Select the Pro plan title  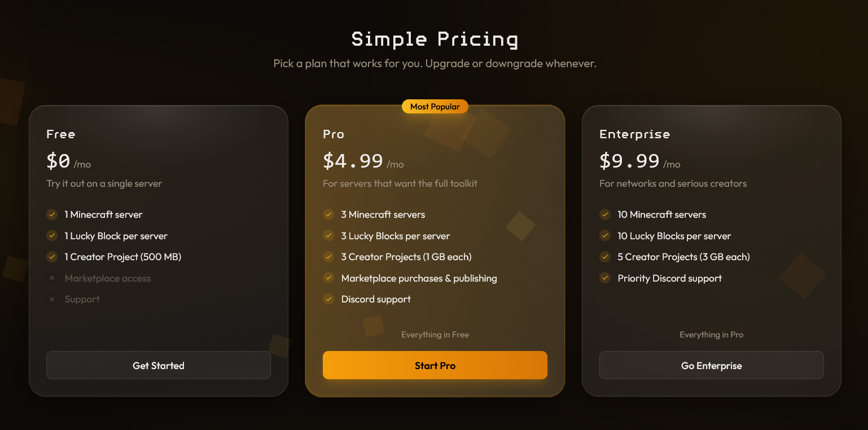point(334,134)
